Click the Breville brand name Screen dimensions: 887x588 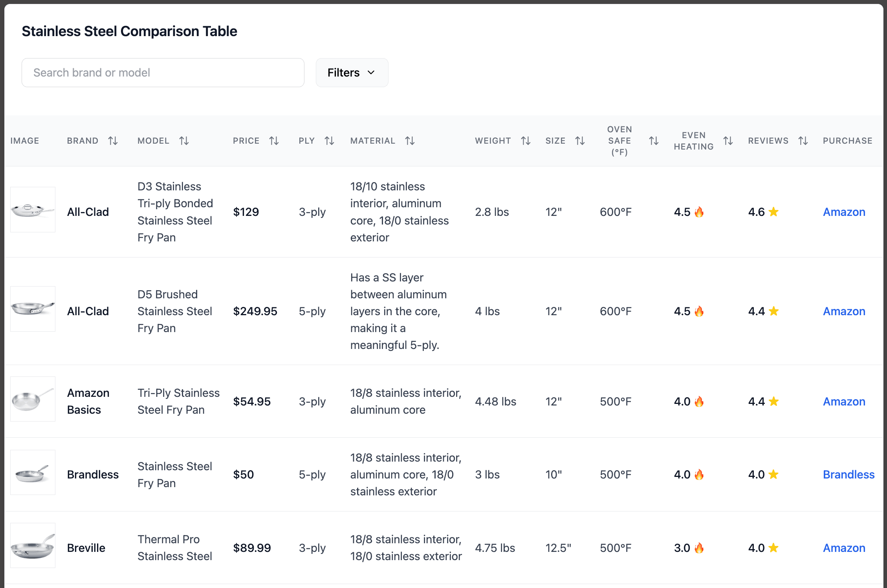click(x=86, y=548)
